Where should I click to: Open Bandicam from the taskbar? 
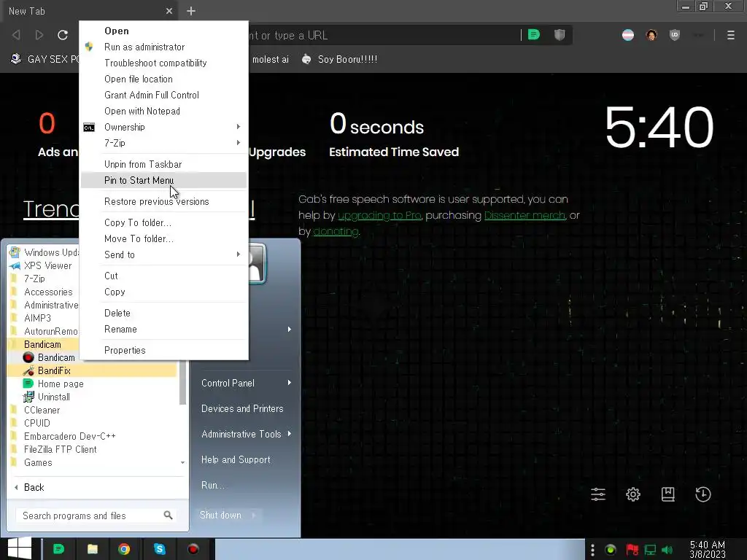[193, 549]
